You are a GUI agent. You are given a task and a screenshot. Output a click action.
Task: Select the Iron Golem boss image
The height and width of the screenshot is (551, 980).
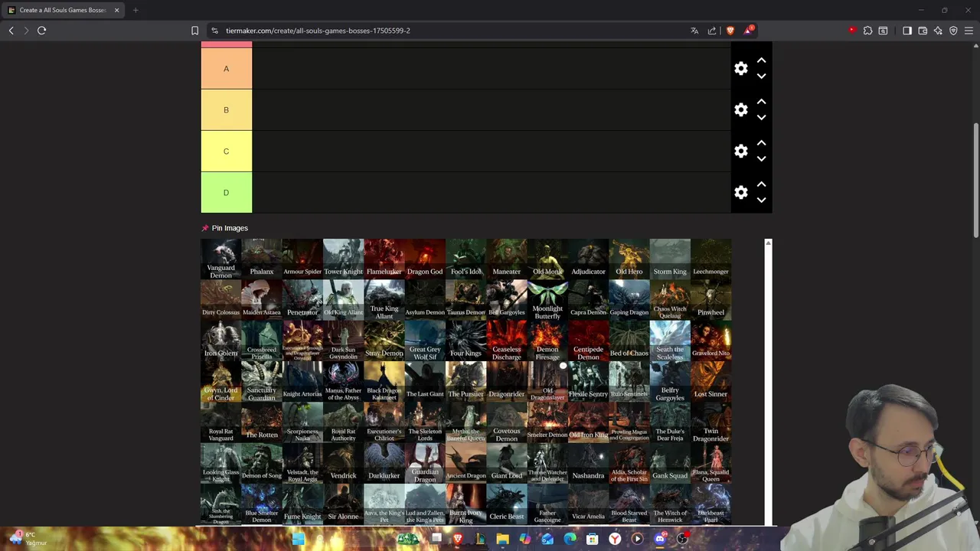pos(220,341)
